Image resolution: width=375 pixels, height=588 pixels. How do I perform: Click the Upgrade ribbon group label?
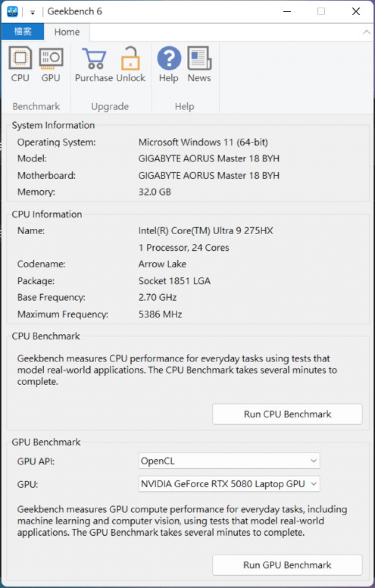110,106
